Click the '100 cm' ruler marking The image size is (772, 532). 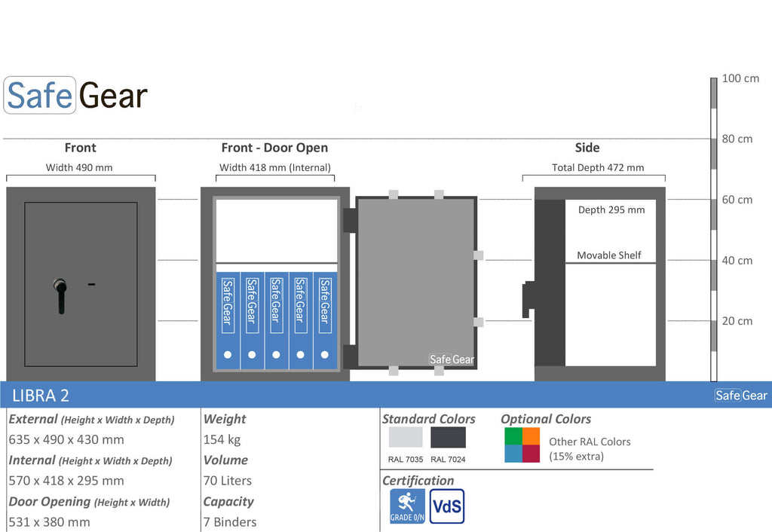[740, 78]
